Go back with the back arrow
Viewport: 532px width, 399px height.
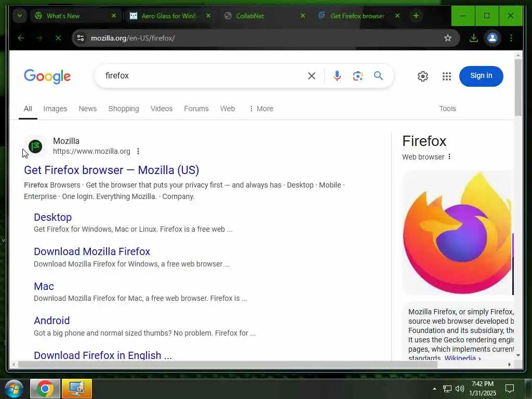21,38
